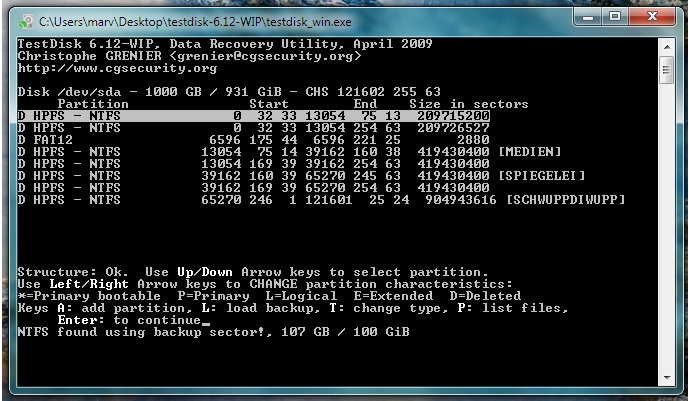Click the 'Partition' column header

click(93, 104)
